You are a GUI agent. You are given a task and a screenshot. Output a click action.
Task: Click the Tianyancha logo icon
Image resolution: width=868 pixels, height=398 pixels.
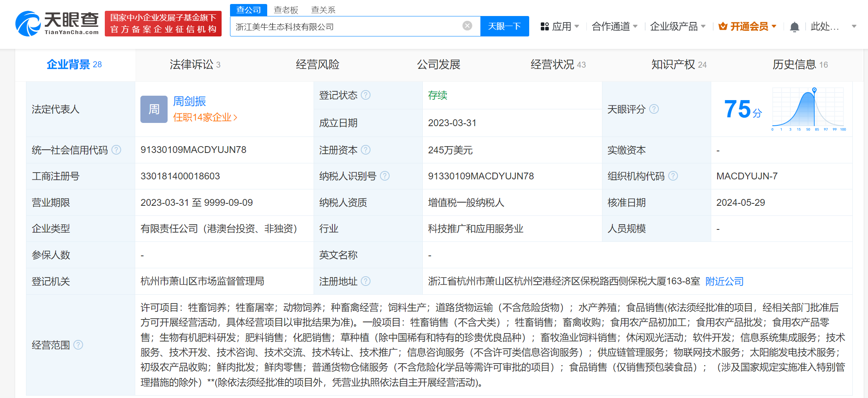pos(27,23)
